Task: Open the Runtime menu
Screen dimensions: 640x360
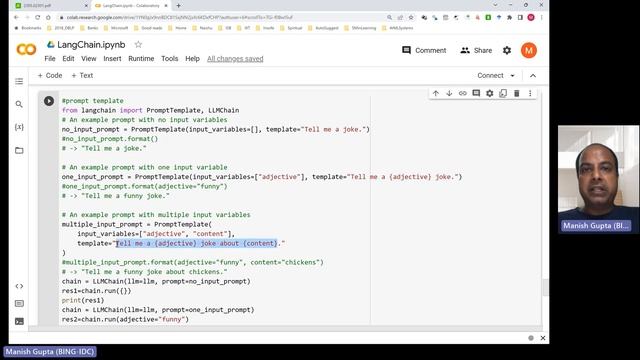Action: (x=141, y=59)
